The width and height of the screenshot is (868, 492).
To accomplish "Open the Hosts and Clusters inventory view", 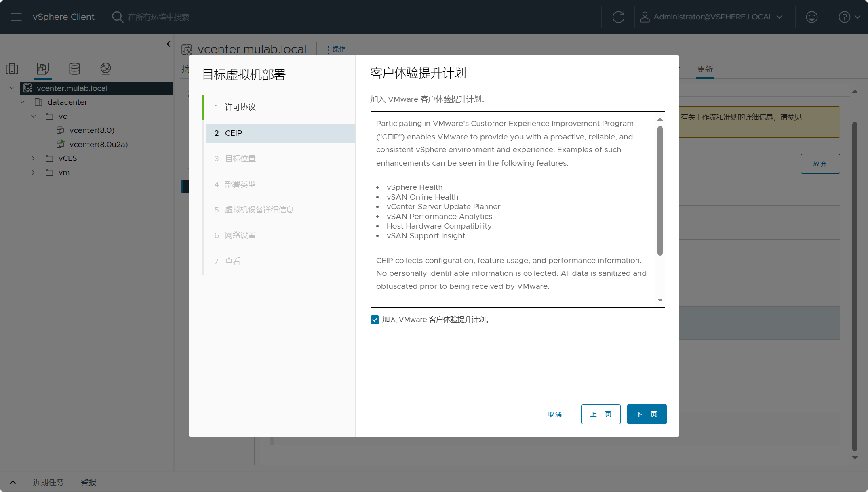I will 12,69.
